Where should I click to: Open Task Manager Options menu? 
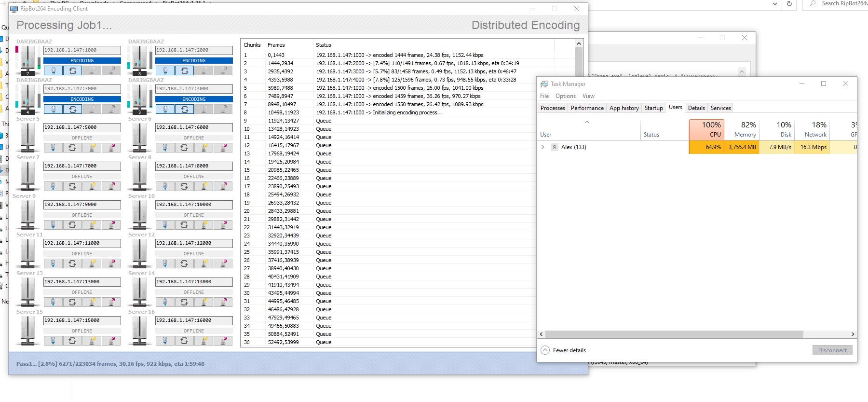click(x=565, y=96)
